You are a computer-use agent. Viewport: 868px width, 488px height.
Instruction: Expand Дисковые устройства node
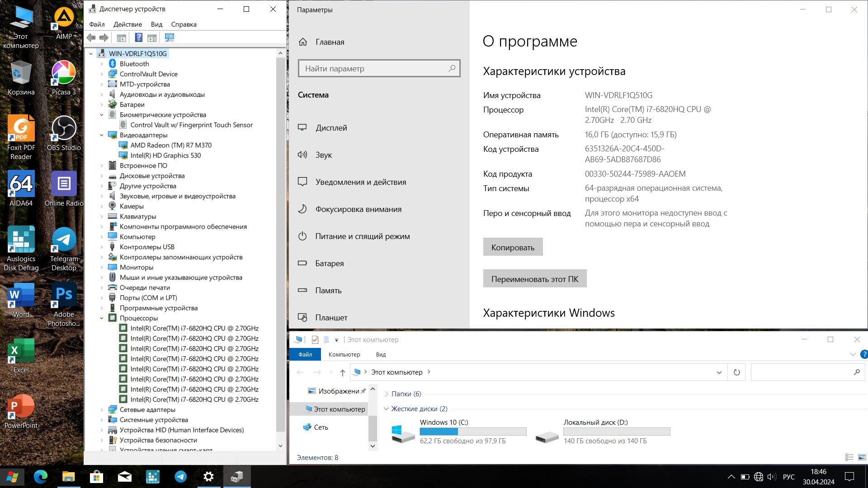coord(102,176)
